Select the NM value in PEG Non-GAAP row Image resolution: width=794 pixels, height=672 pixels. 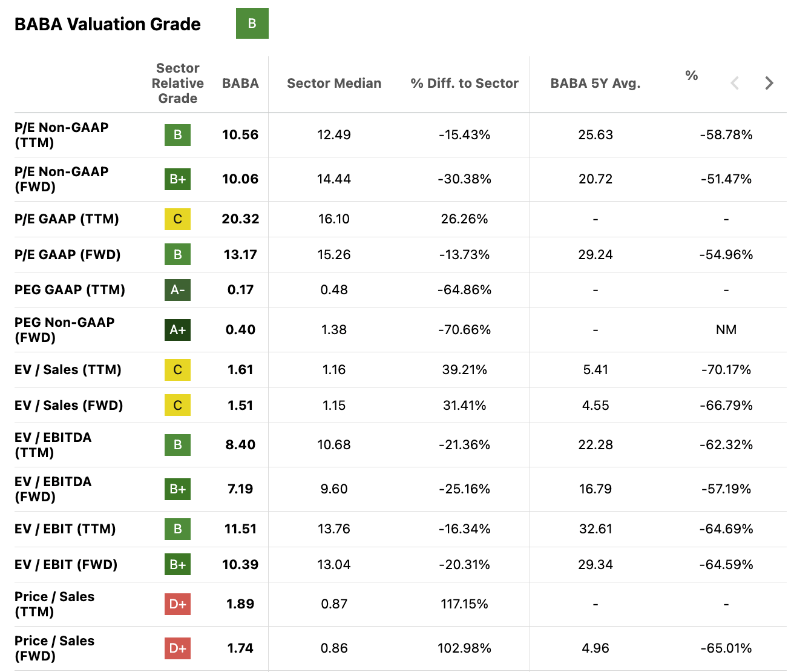(726, 330)
